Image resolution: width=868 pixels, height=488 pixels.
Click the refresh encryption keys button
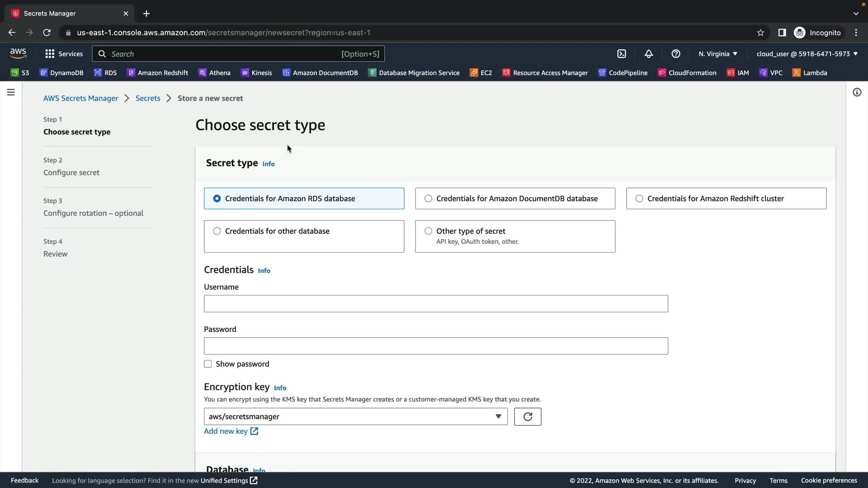click(x=528, y=417)
